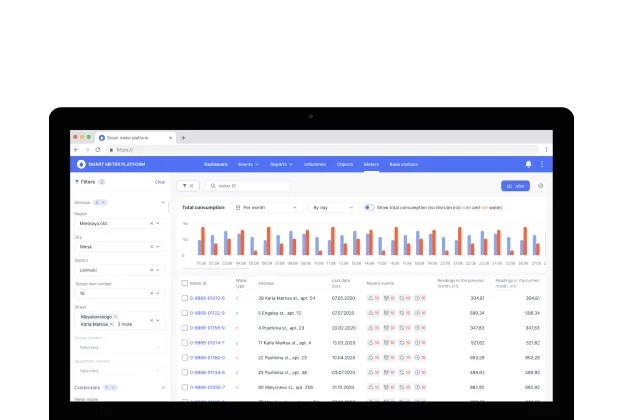Collapse the Address filter section
This screenshot has height=420, width=620.
pos(163,202)
